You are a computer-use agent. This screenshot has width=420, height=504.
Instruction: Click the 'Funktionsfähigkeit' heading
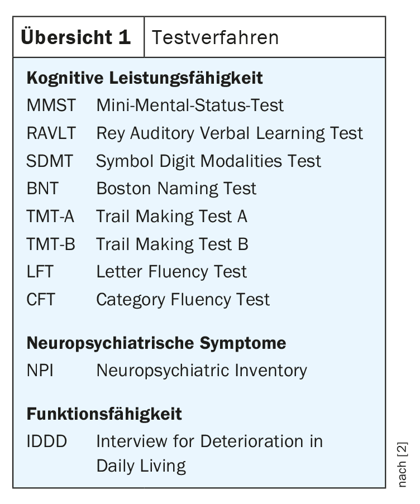(104, 414)
